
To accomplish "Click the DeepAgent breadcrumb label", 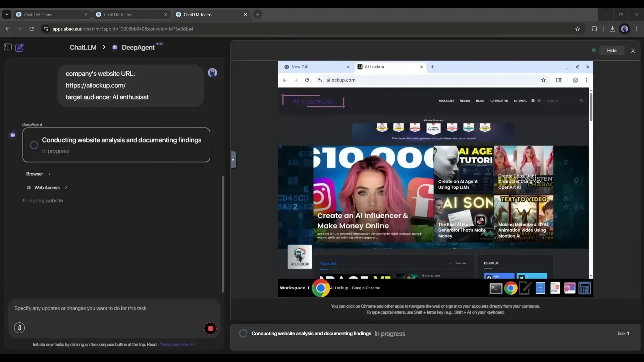I will (x=138, y=48).
